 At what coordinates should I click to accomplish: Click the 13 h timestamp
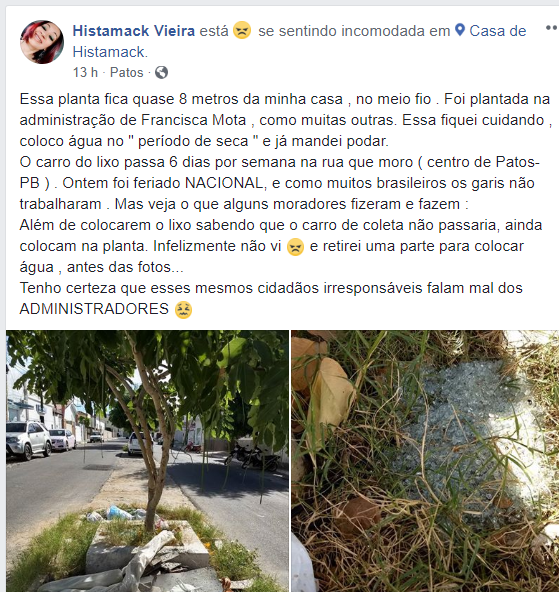(85, 72)
